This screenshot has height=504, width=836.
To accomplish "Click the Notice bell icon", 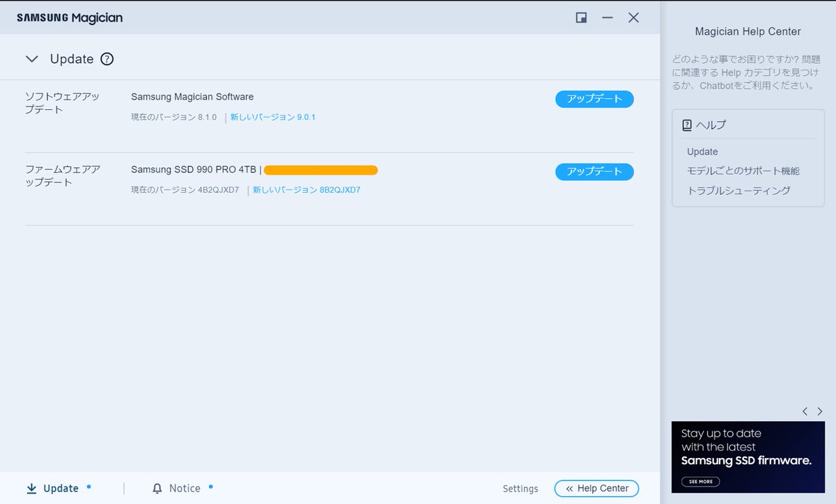I will coord(157,489).
